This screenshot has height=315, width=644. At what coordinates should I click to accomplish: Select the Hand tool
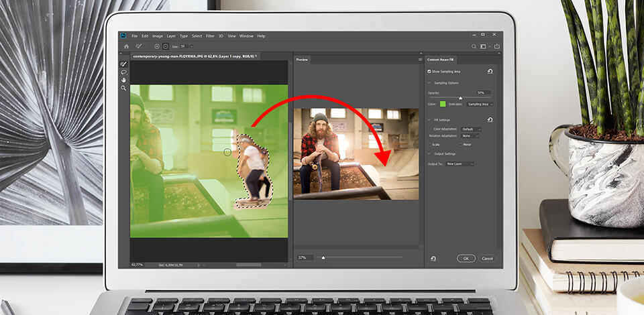[x=124, y=80]
